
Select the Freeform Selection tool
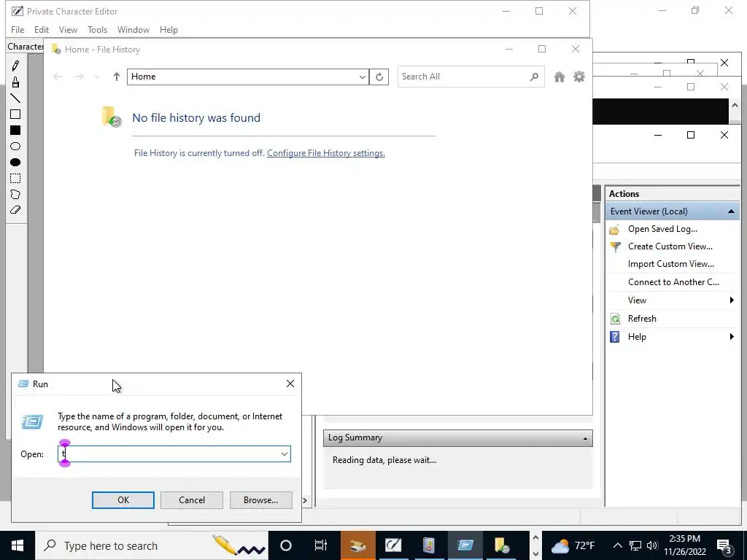click(15, 194)
